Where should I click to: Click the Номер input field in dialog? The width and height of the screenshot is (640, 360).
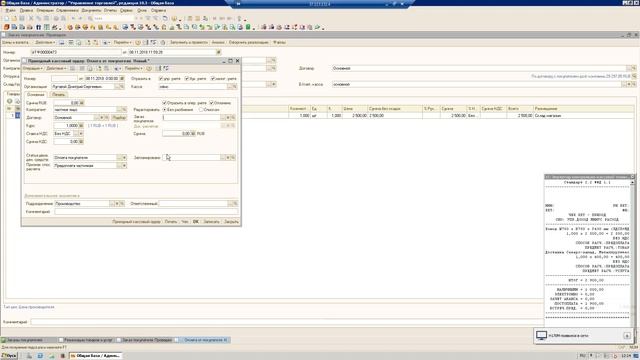[x=64, y=78]
